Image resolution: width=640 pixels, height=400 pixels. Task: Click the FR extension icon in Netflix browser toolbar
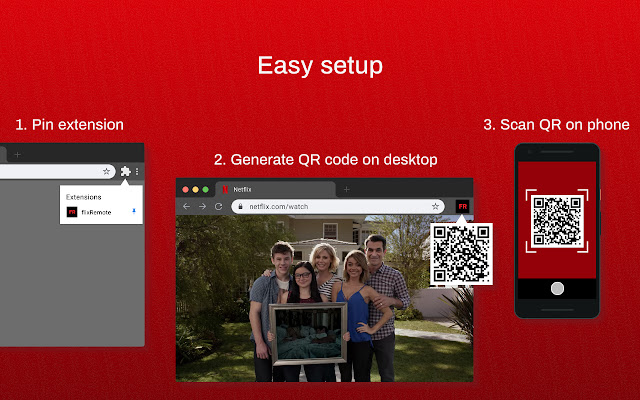(462, 207)
